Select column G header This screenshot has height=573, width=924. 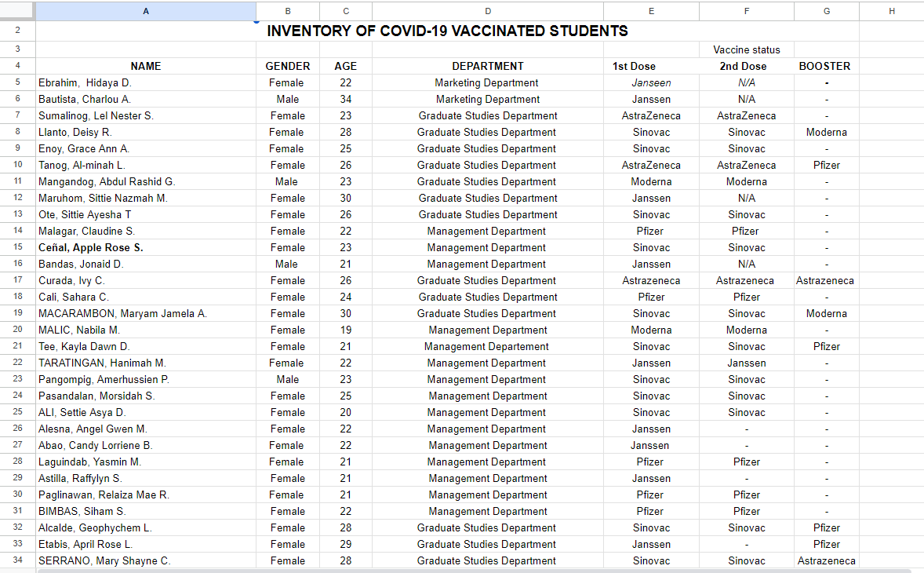coord(826,10)
